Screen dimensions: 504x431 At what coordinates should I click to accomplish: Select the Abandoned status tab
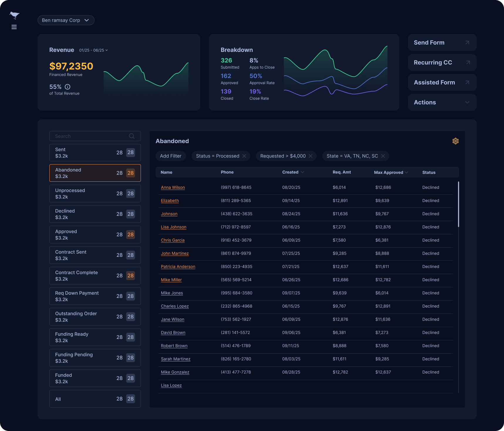click(x=95, y=173)
